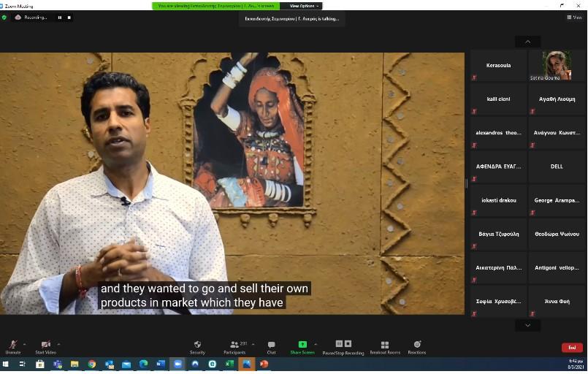The height and width of the screenshot is (374, 588).
Task: Select the Sotiria Gourna video thumbnail
Action: [x=556, y=66]
